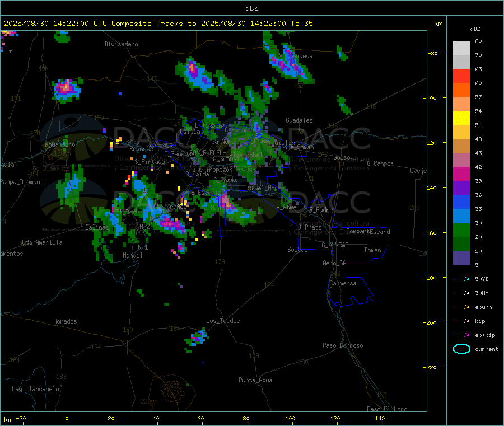Click the J_Prats map label
This screenshot has height=426, width=504.
pos(310,227)
